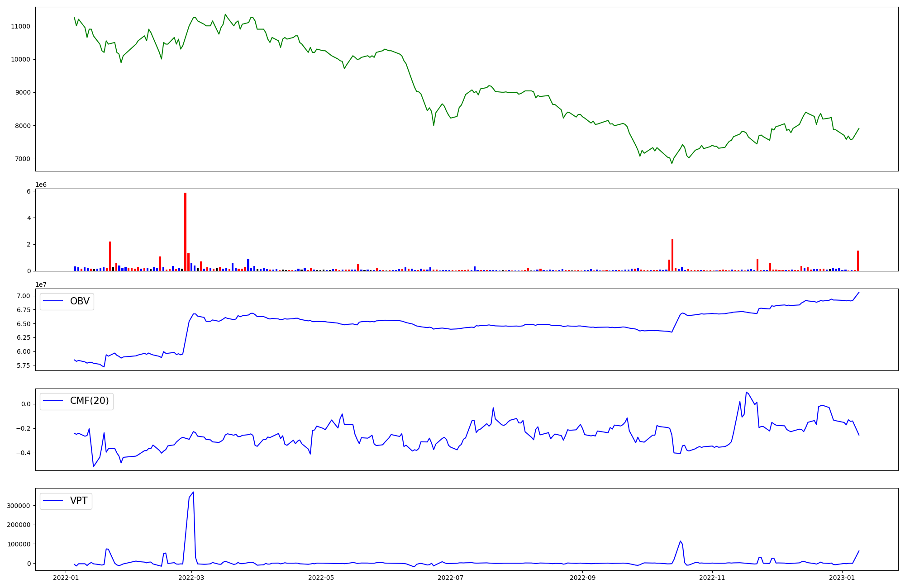The image size is (905, 588).
Task: Click the CMF(20) legend label
Action: coord(89,401)
